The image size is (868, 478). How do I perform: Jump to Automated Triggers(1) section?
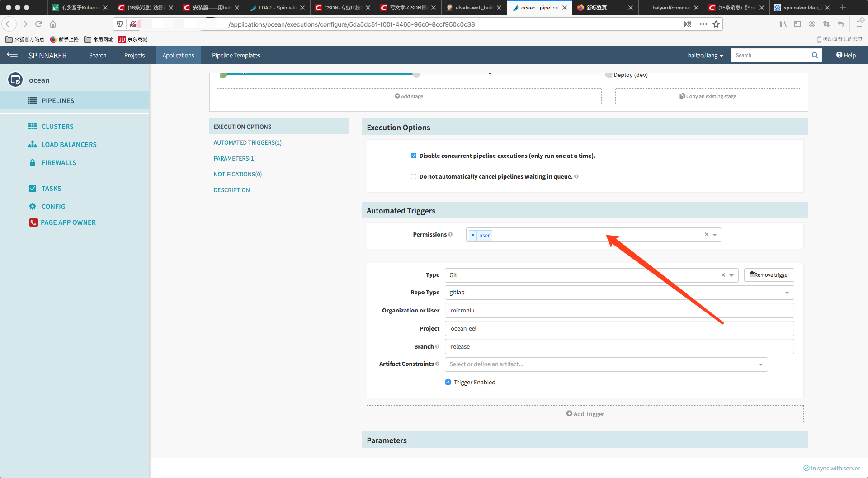click(x=247, y=142)
